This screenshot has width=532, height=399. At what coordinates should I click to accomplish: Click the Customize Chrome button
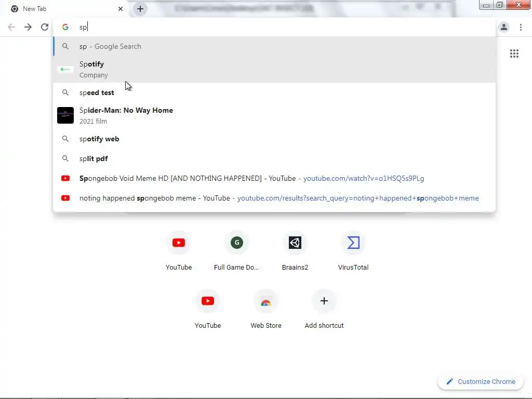(481, 381)
